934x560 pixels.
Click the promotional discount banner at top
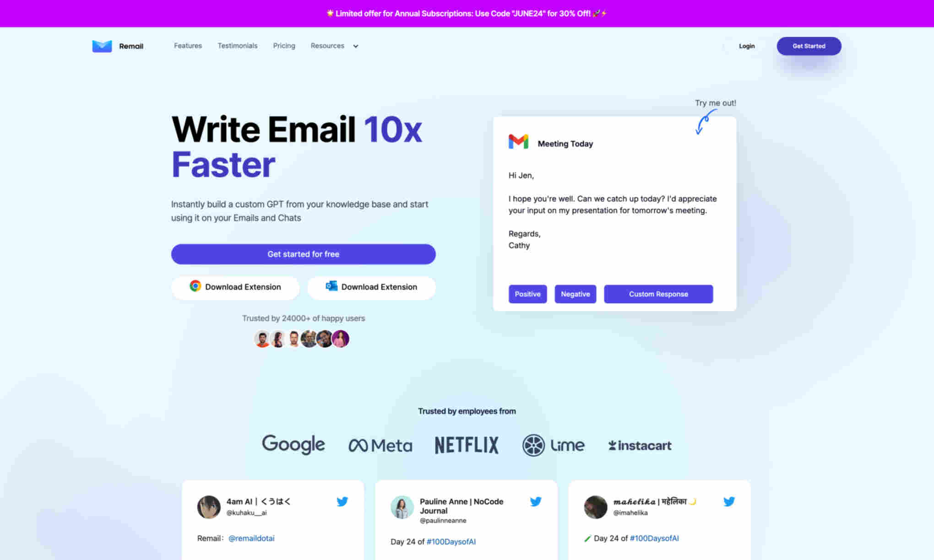pos(467,13)
